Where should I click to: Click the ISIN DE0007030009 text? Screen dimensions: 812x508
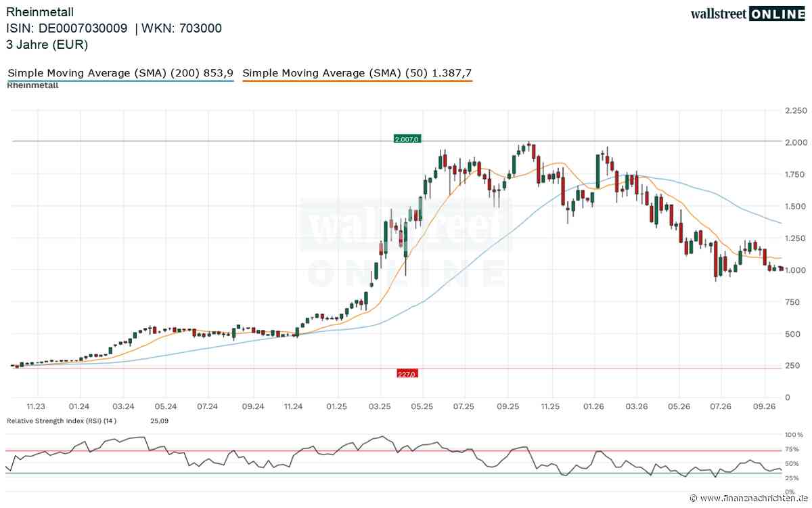coord(67,28)
